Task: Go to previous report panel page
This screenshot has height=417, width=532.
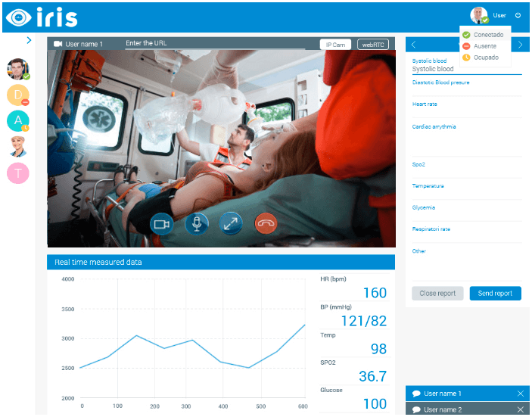Action: pos(413,45)
